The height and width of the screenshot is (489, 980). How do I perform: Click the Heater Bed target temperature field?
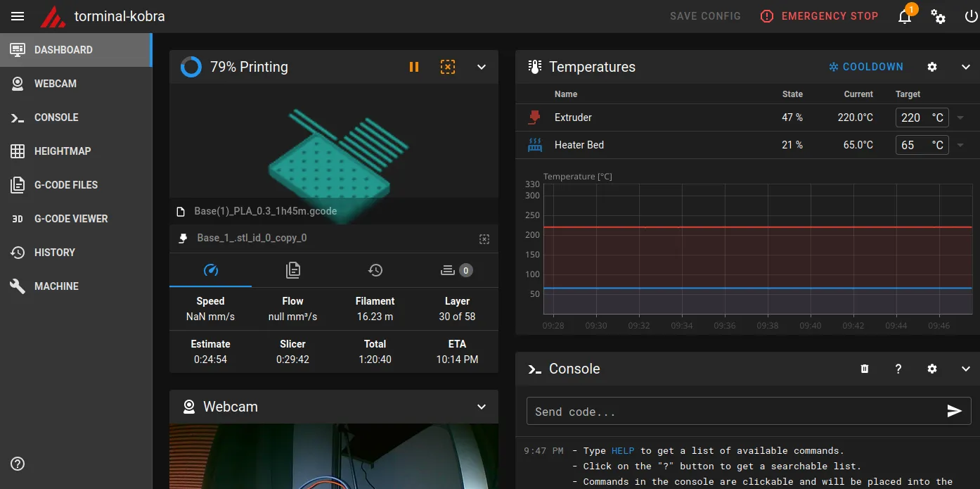tap(922, 145)
